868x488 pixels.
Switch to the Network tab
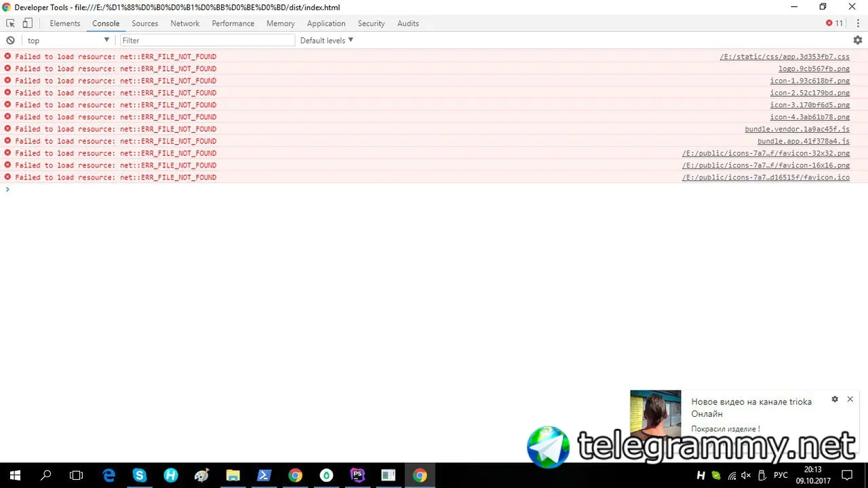coord(185,23)
